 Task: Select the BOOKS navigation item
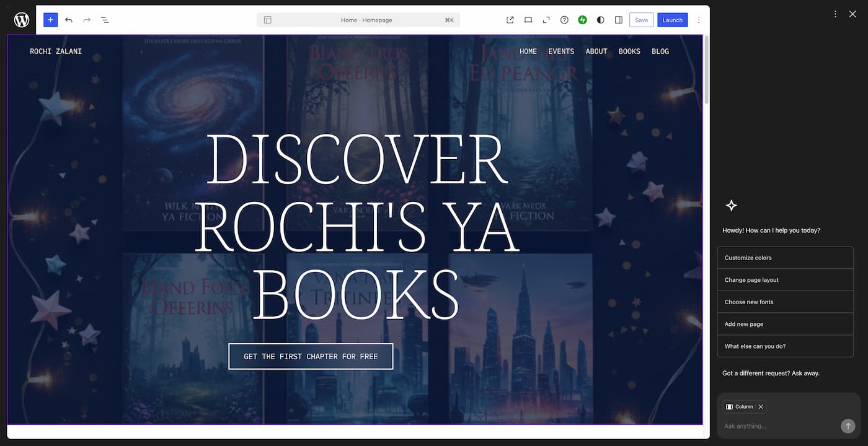[629, 51]
